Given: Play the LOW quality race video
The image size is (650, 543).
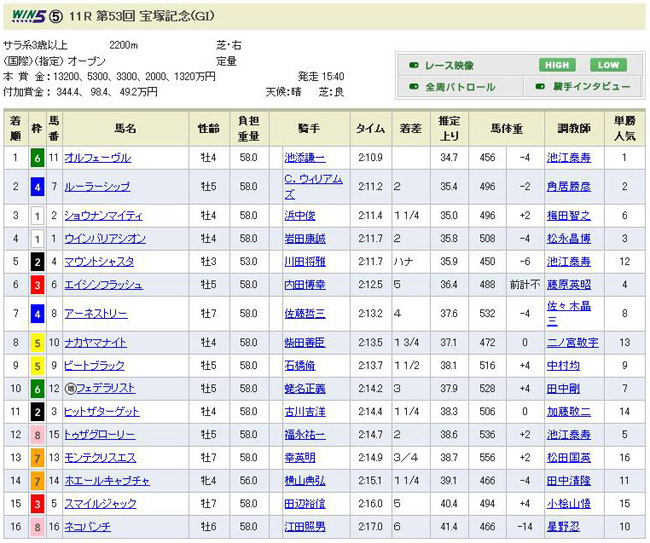Looking at the screenshot, I should (609, 65).
